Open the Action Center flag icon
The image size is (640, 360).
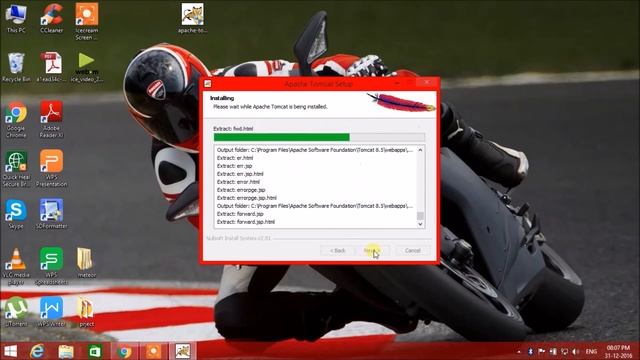pos(542,351)
